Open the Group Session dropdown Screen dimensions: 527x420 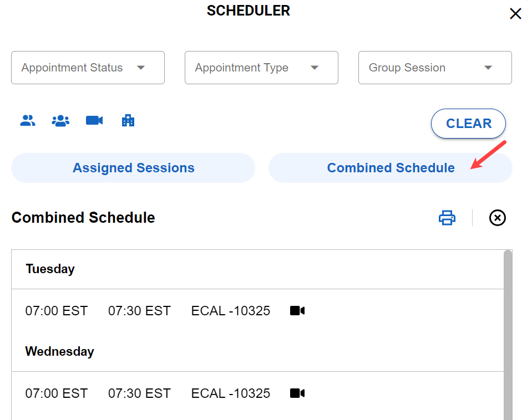coord(435,68)
